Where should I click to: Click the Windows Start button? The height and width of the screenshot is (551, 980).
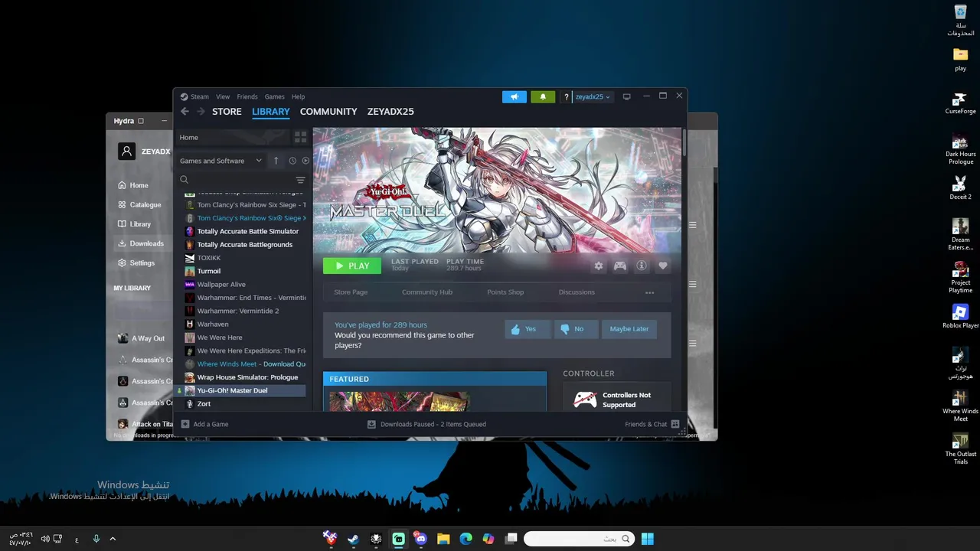[x=648, y=539]
